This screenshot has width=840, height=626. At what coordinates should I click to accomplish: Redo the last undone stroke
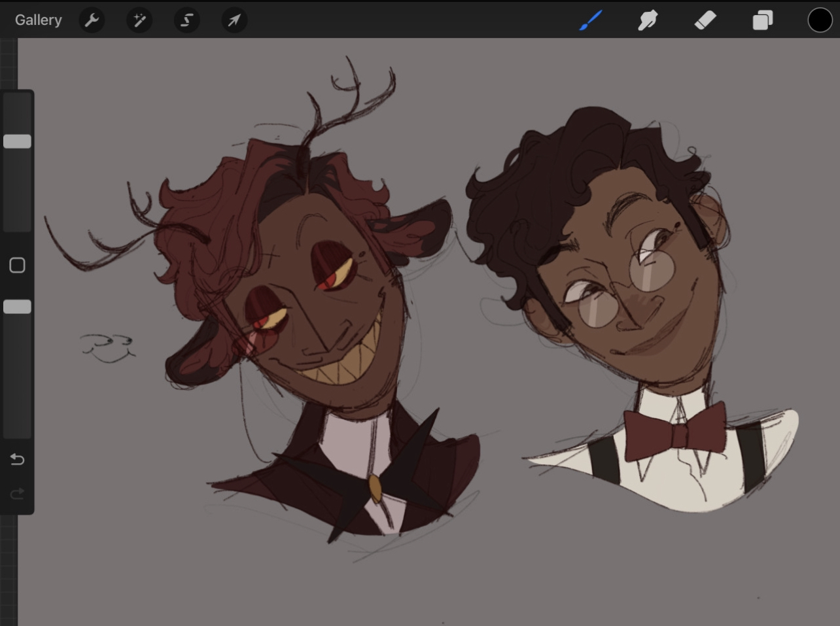click(x=18, y=493)
